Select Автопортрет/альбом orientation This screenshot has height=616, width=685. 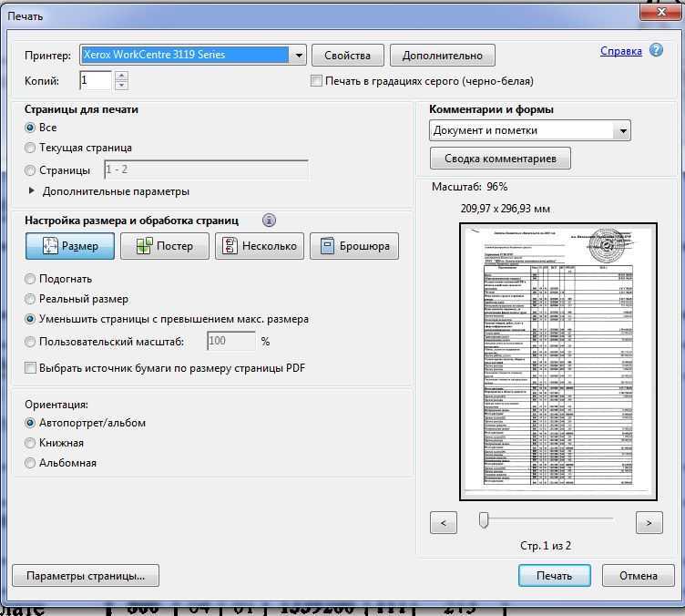coord(30,423)
